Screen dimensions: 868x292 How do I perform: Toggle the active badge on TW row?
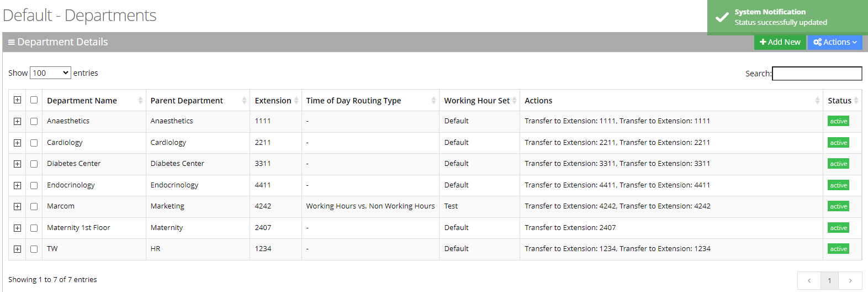838,249
